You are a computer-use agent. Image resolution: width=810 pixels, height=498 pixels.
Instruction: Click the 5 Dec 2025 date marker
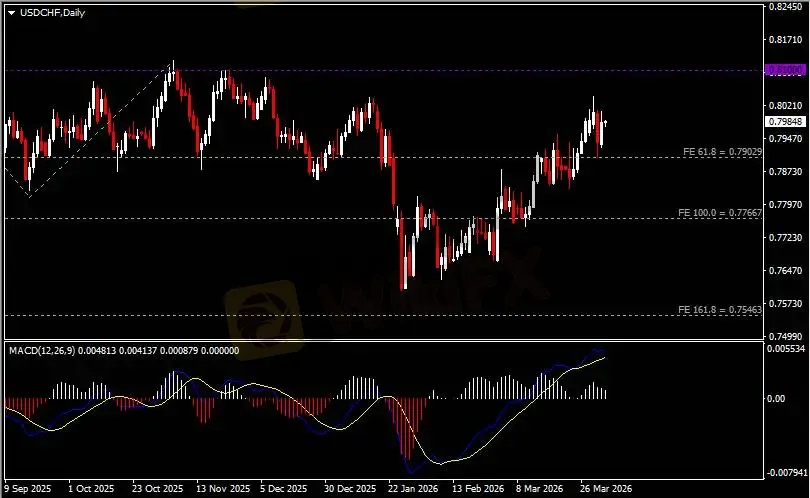pyautogui.click(x=282, y=490)
